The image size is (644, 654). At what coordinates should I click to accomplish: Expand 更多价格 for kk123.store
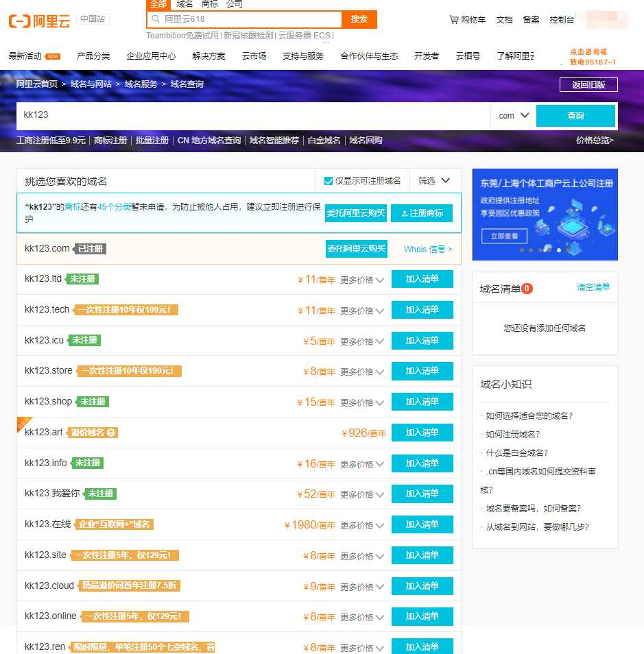[x=362, y=371]
